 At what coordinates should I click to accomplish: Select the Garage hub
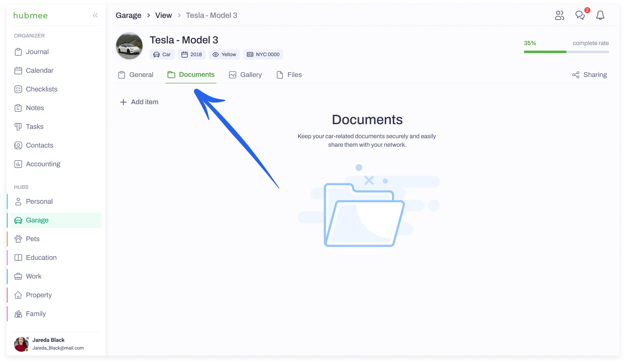(56, 220)
